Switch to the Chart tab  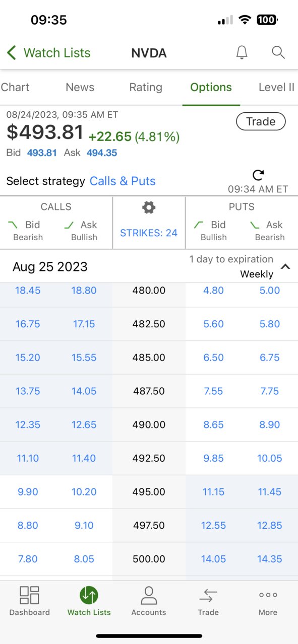coord(15,87)
